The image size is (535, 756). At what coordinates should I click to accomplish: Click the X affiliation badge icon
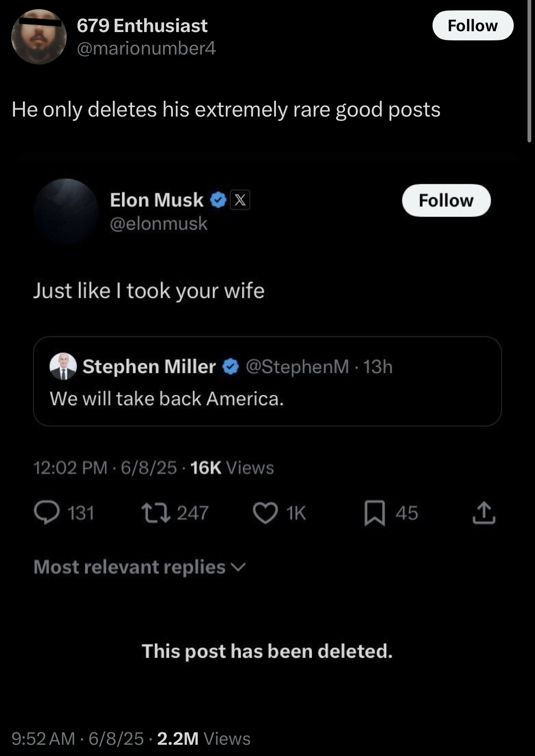click(x=240, y=201)
